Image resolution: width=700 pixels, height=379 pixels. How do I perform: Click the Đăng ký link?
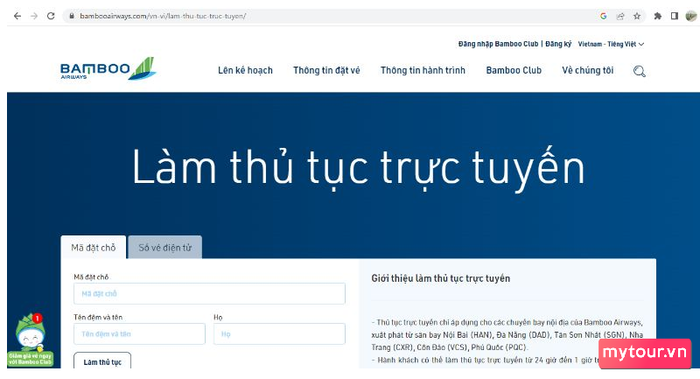[x=558, y=44]
